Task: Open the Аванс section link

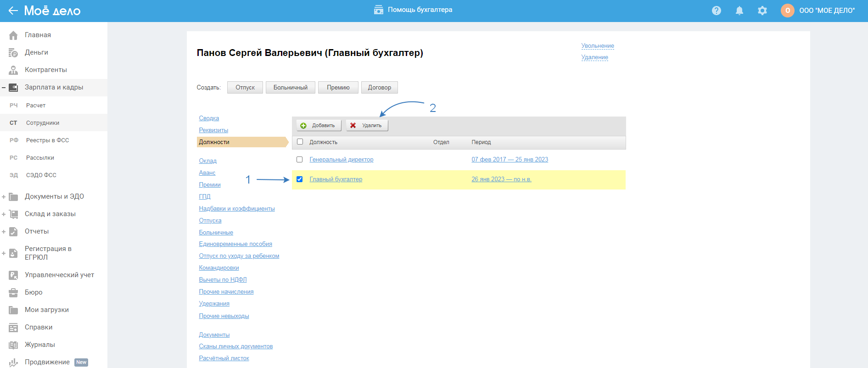Action: 207,173
